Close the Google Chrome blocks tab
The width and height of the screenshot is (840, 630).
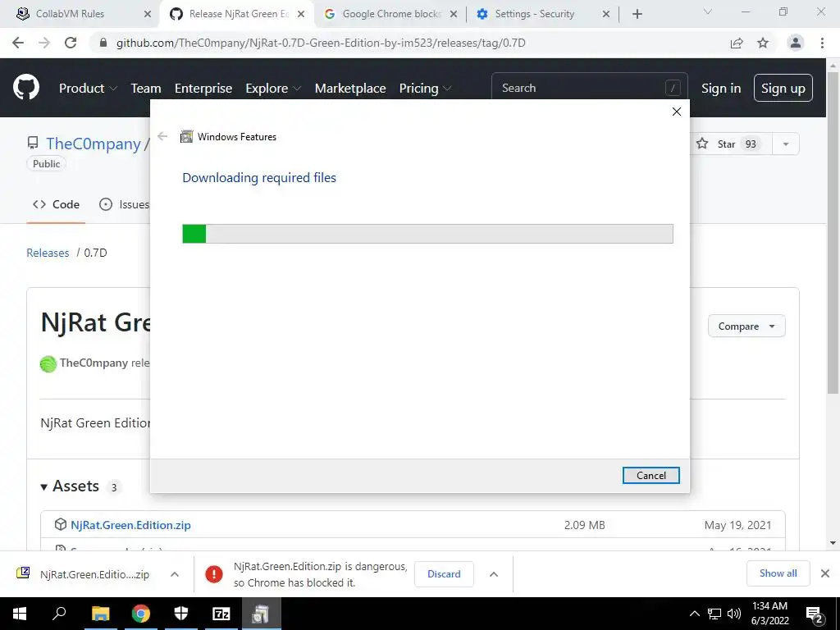[454, 14]
